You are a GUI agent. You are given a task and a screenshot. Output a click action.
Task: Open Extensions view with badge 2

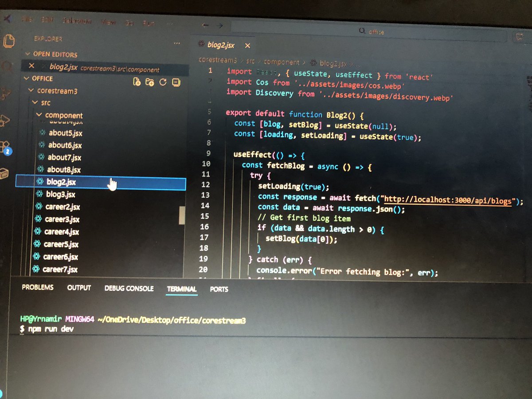point(5,147)
